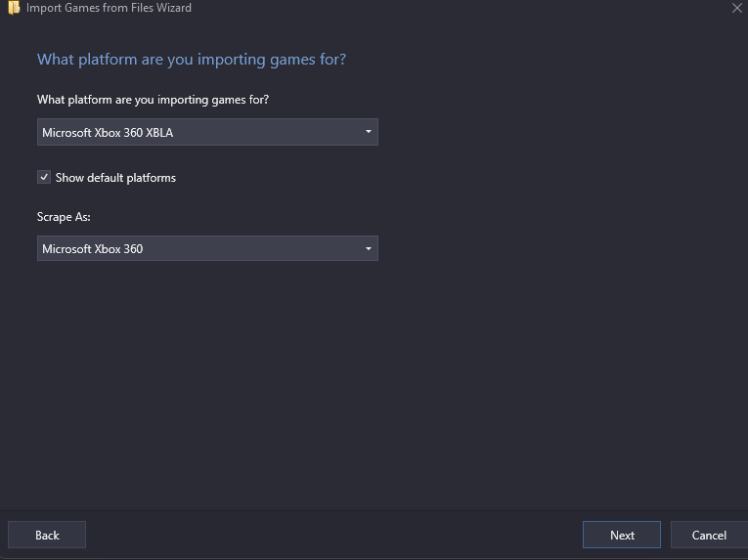Click the LaunchBox icon in the title bar
748x560 pixels.
click(x=14, y=8)
